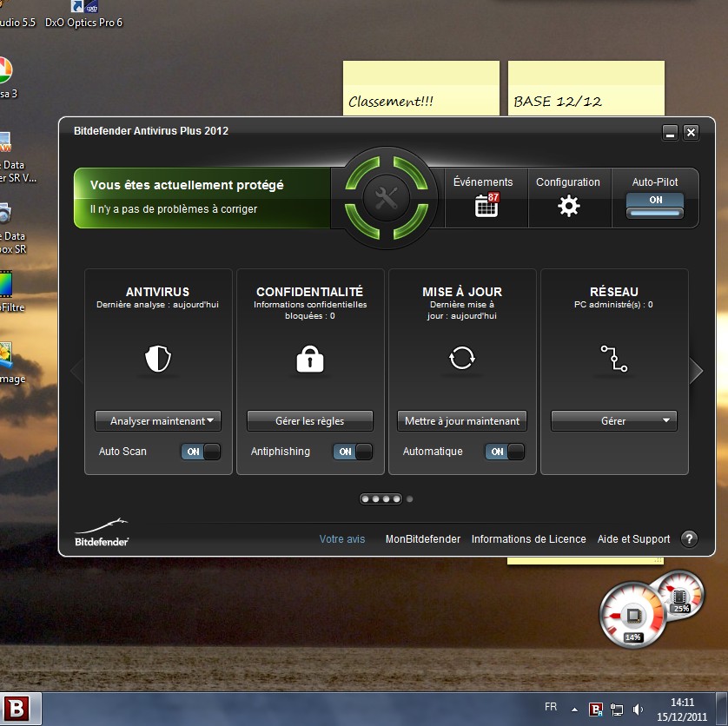Click the BASE 12/12 sticky note
The image size is (728, 726).
586,88
